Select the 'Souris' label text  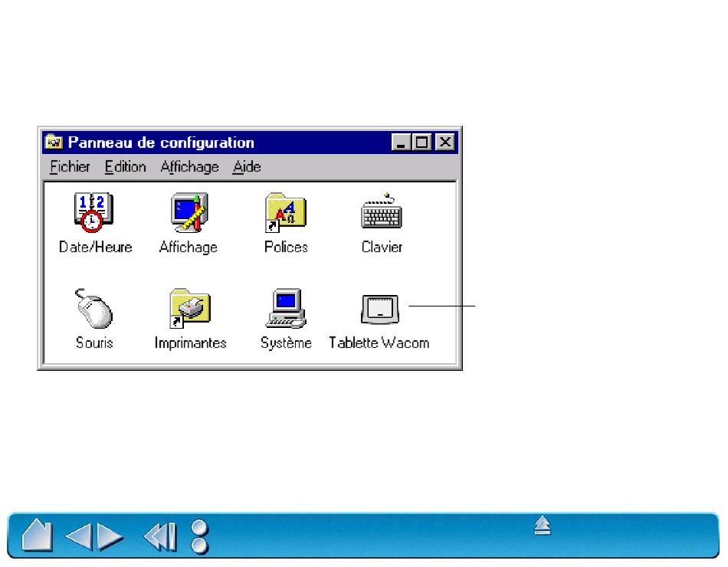[x=94, y=342]
